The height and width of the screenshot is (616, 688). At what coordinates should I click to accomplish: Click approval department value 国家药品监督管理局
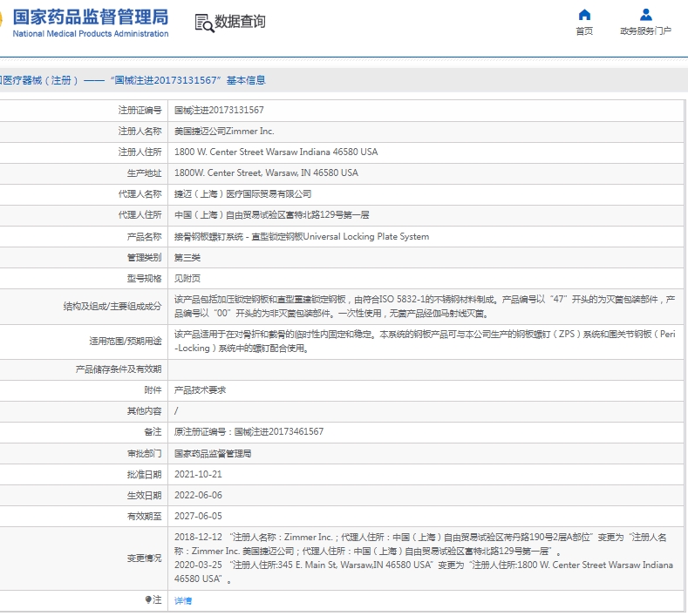(x=213, y=453)
